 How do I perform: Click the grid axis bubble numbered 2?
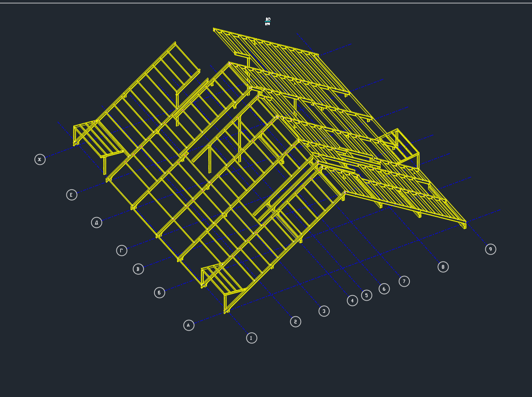pos(296,322)
